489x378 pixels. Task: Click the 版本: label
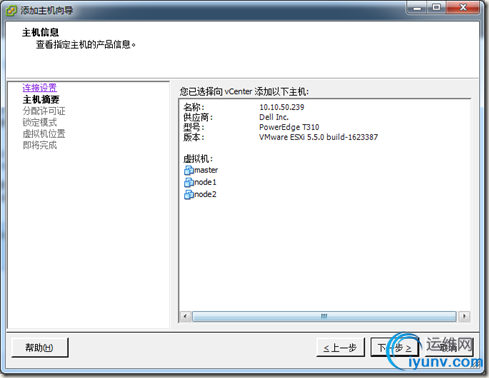coord(194,137)
